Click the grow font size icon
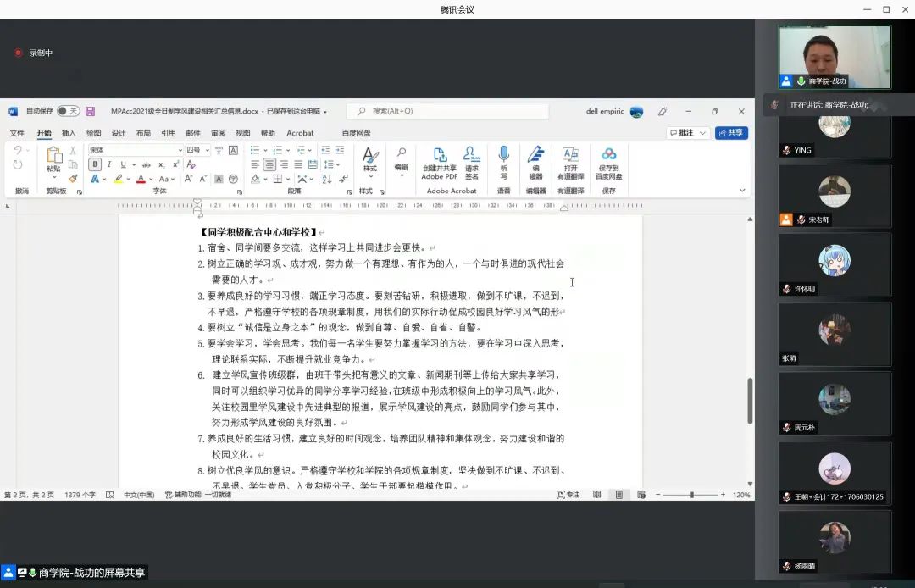 188,179
